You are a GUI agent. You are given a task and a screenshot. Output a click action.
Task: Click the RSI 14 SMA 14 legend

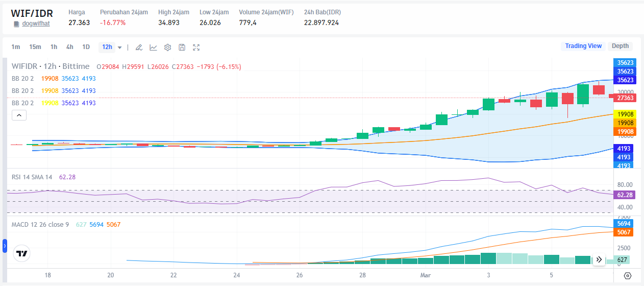tap(32, 177)
